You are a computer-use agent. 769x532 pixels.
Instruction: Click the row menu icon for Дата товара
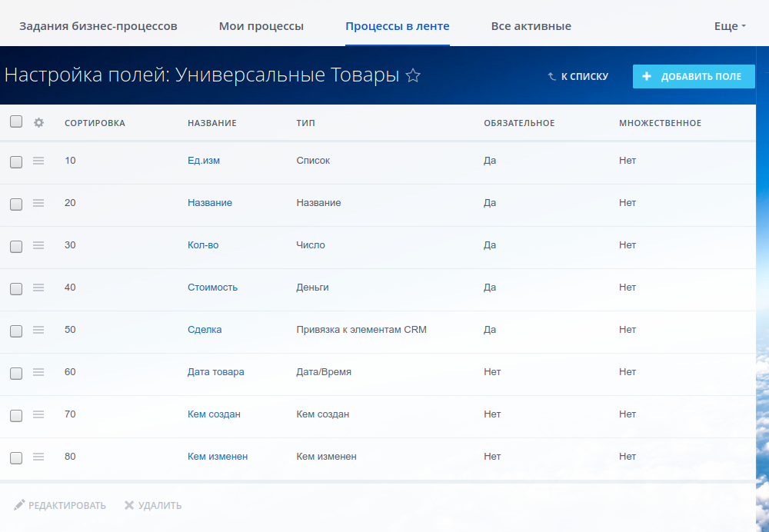point(38,372)
